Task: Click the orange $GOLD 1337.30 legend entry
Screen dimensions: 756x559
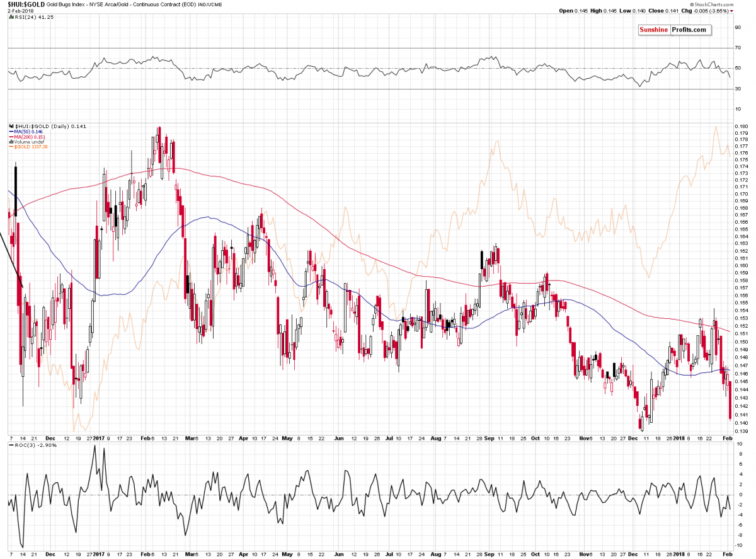Action: tap(29, 146)
